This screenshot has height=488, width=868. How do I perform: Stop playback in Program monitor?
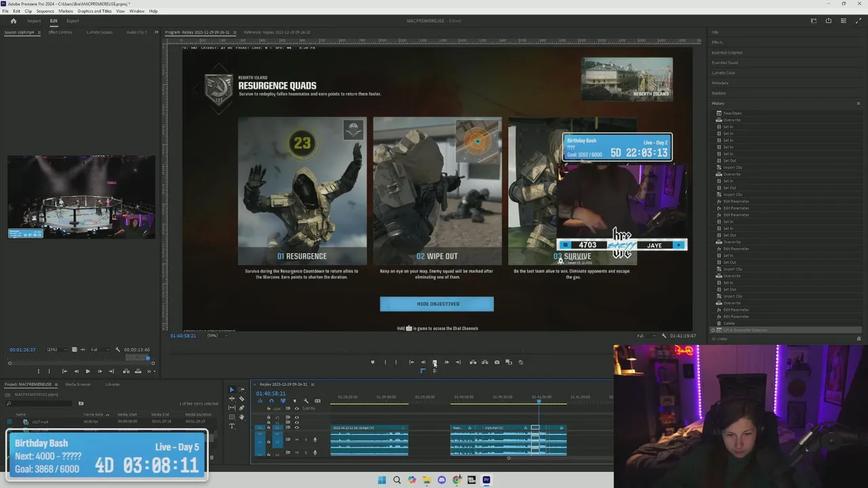pyautogui.click(x=435, y=362)
